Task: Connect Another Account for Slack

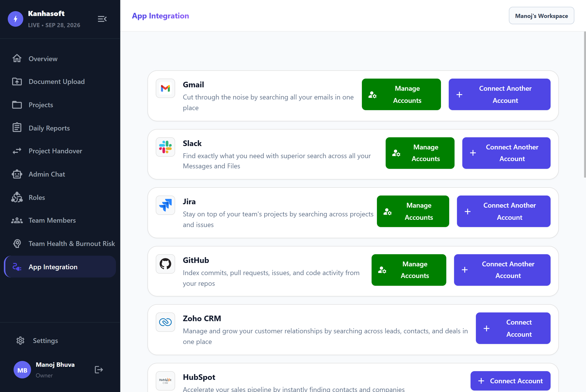Action: (x=506, y=153)
